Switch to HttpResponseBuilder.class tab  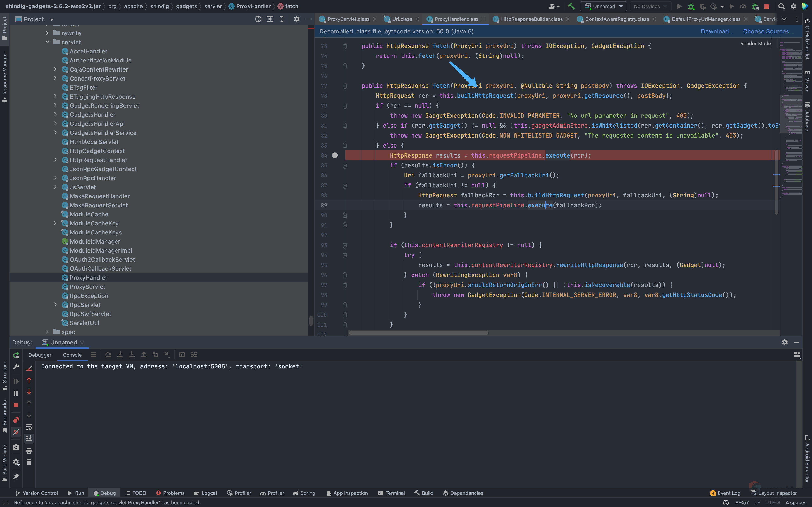532,19
